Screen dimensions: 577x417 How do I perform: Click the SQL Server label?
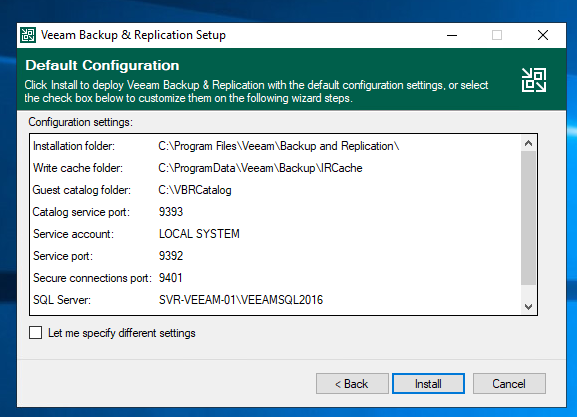pos(61,300)
